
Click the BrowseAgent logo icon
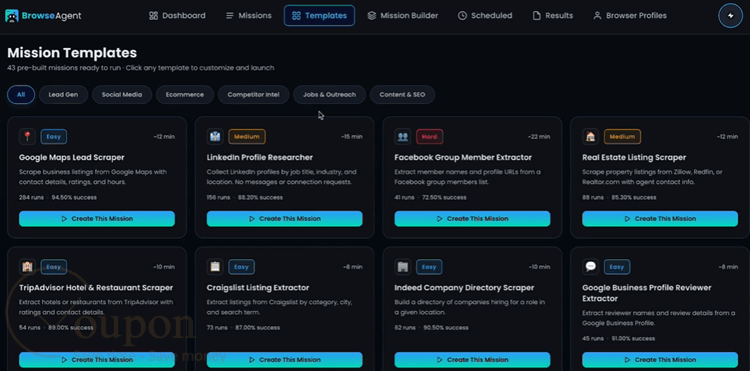tap(11, 16)
